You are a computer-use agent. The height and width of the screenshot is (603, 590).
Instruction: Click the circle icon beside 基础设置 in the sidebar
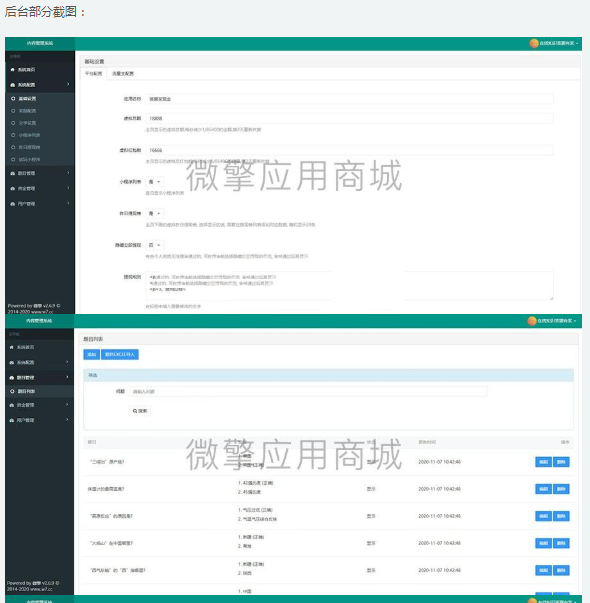coord(13,99)
